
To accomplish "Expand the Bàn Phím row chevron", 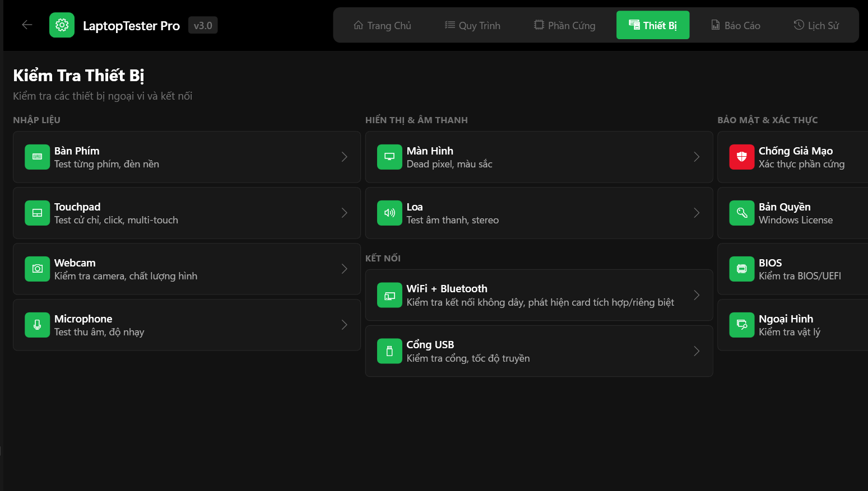I will pyautogui.click(x=345, y=157).
